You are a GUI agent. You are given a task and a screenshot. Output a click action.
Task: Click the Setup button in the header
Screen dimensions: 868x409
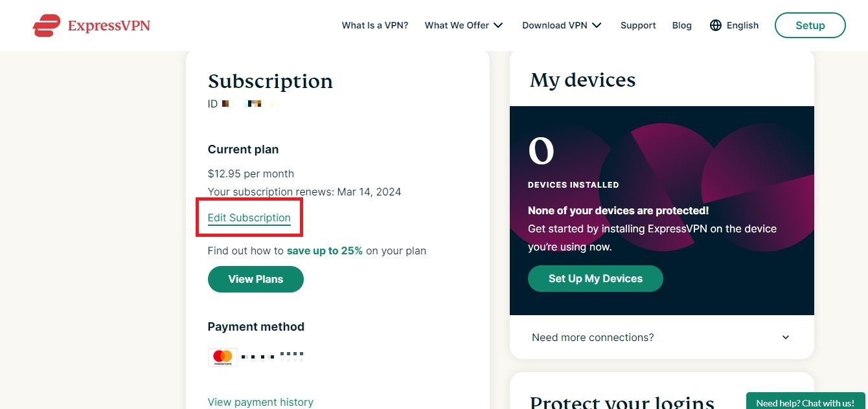click(810, 25)
